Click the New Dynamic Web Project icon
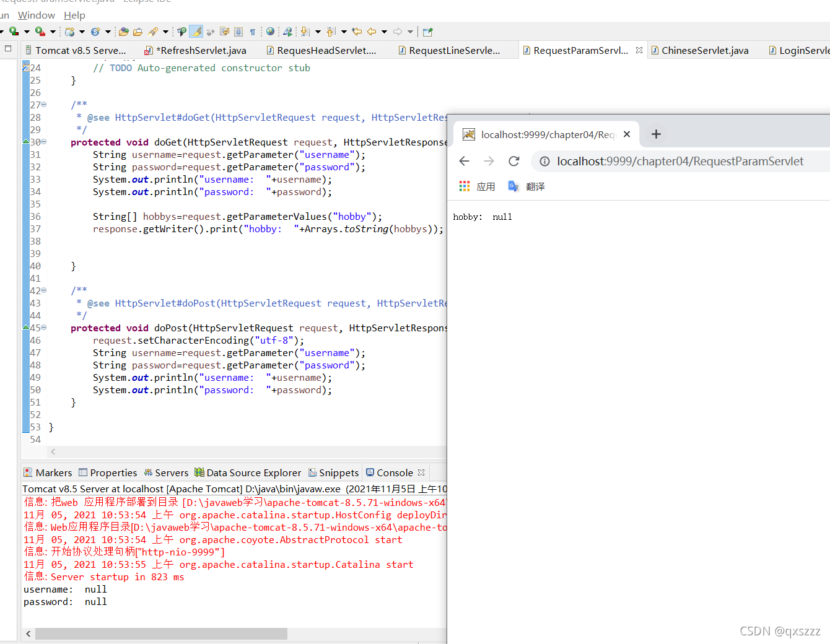This screenshot has width=830, height=644. coord(70,32)
